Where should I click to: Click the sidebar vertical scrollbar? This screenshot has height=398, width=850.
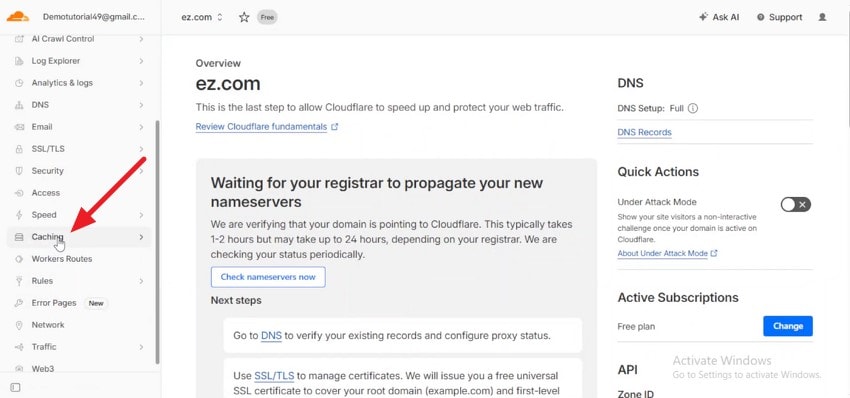click(x=157, y=242)
